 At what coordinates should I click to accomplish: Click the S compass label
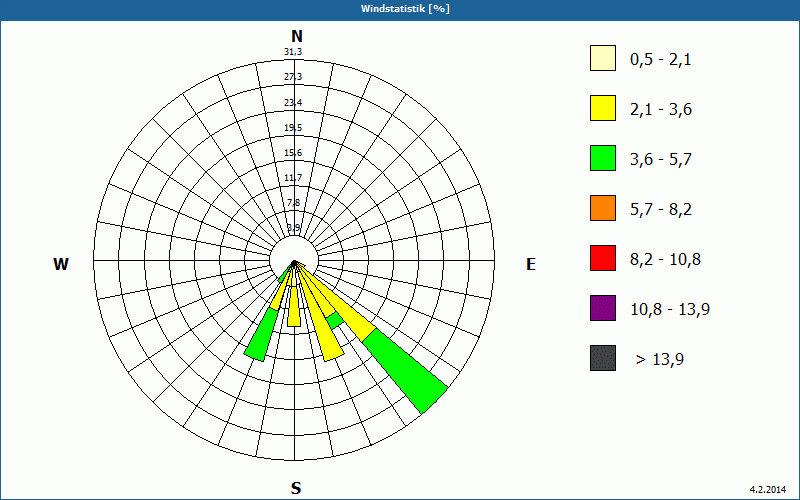[296, 489]
